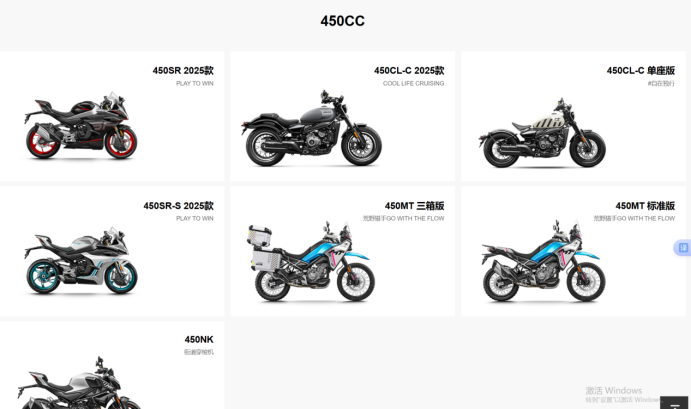691x409 pixels.
Task: Click PLAY TO WIN under 450SR-S
Action: coord(195,219)
